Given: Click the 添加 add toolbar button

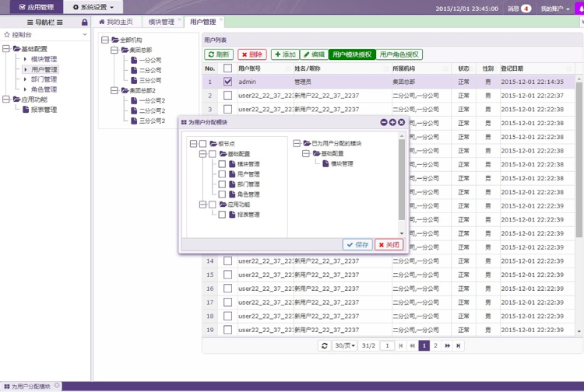Looking at the screenshot, I should click(285, 54).
